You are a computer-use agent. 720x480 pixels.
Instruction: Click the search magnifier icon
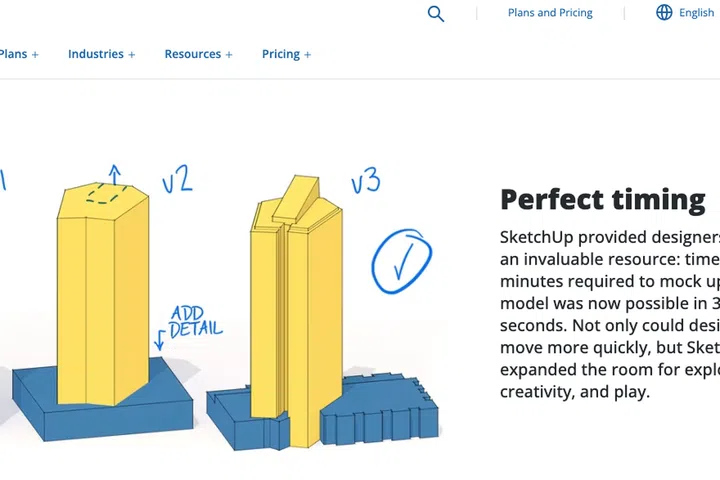[435, 13]
